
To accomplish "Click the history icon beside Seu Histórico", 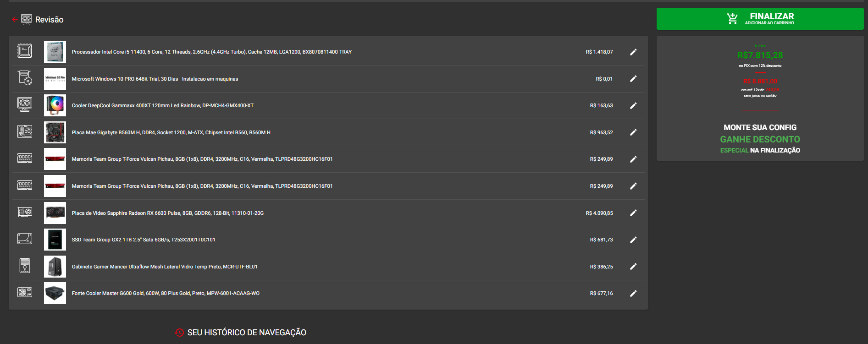I will click(179, 333).
